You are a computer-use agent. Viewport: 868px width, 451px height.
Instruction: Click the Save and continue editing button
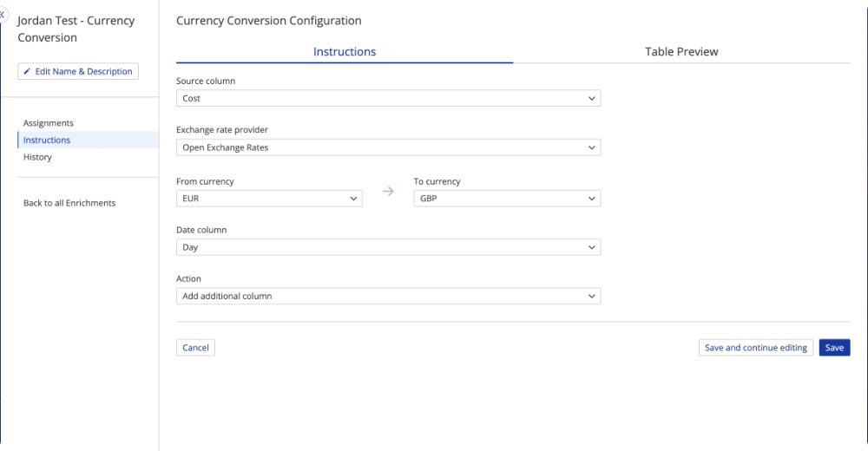click(x=756, y=348)
